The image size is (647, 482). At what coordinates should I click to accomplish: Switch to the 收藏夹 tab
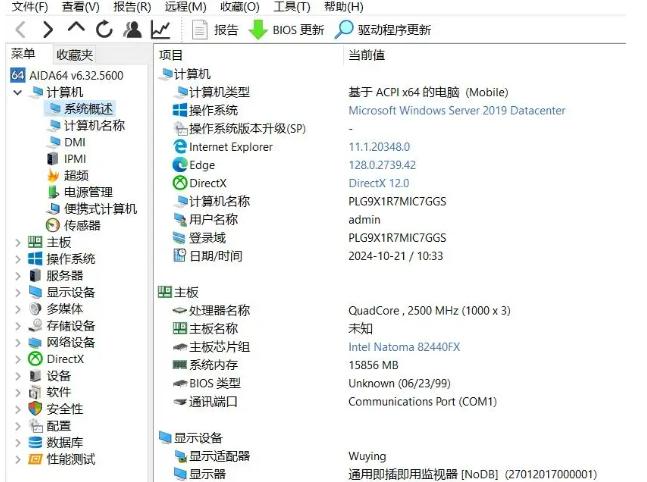pyautogui.click(x=74, y=55)
